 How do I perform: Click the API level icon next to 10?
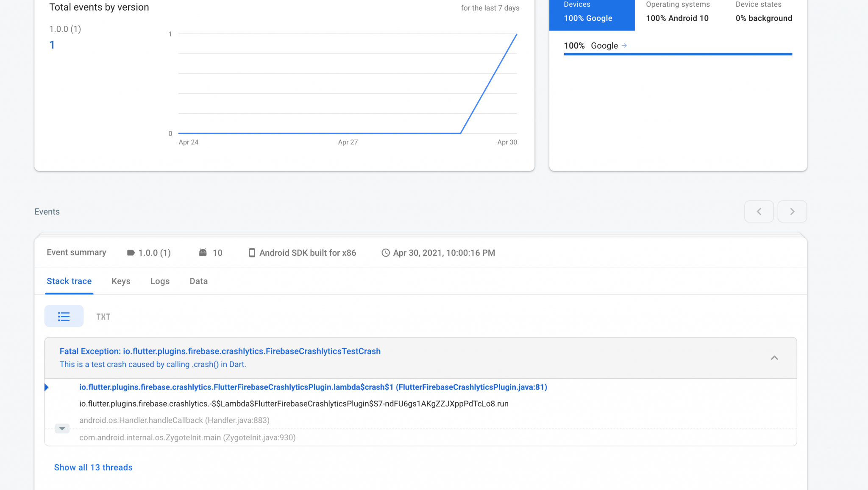tap(203, 252)
